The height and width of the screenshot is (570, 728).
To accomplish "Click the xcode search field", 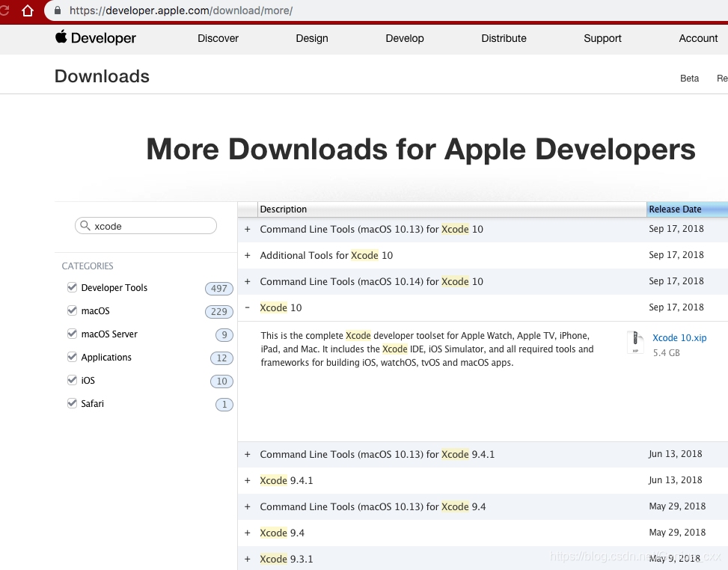I will (146, 226).
